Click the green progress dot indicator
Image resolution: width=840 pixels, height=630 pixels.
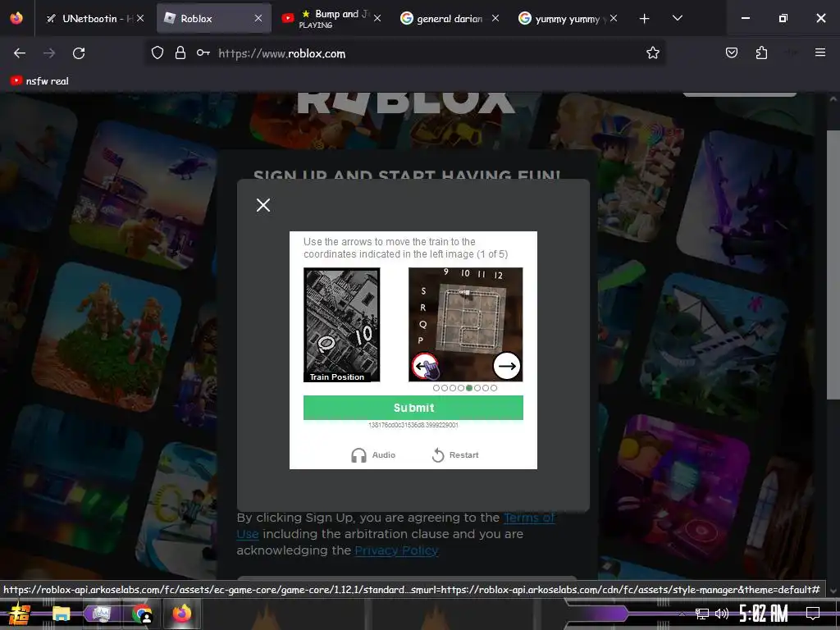(x=469, y=388)
